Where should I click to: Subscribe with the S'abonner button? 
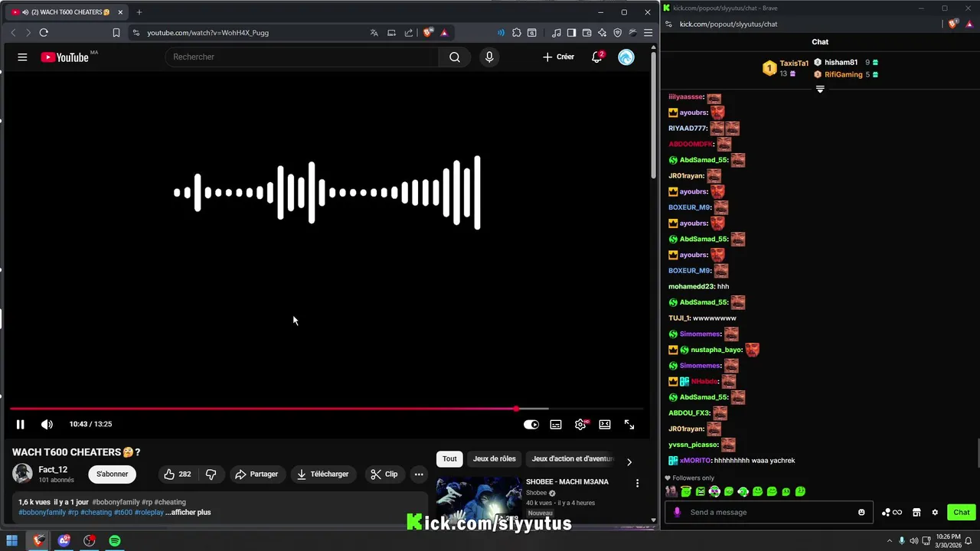pyautogui.click(x=113, y=474)
